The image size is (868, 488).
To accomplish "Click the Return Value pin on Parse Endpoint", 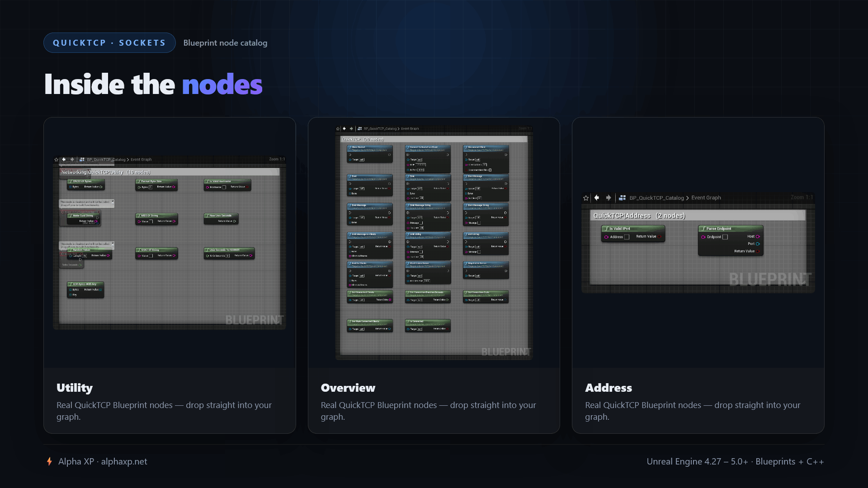I will (758, 251).
